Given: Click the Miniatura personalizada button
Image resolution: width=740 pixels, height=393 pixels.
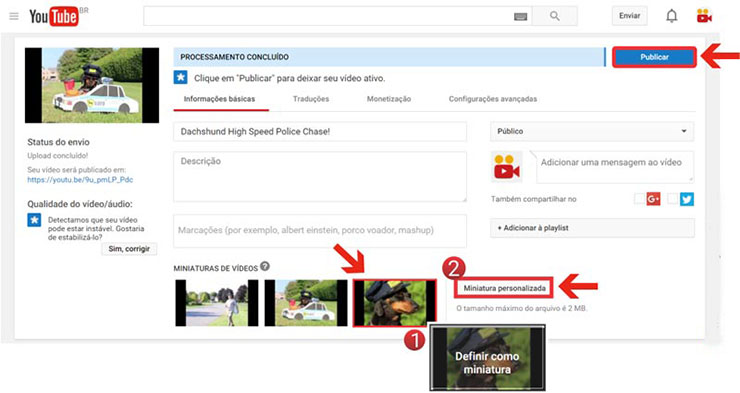Looking at the screenshot, I should [x=504, y=288].
